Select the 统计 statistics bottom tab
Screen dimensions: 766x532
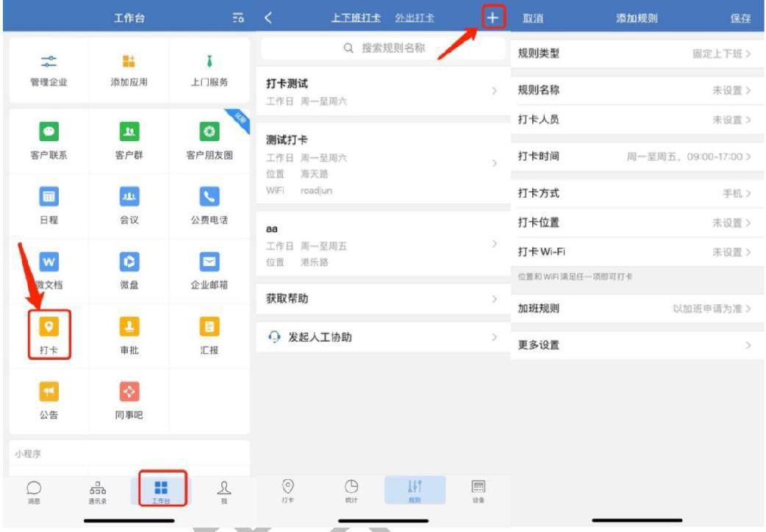[x=352, y=491]
